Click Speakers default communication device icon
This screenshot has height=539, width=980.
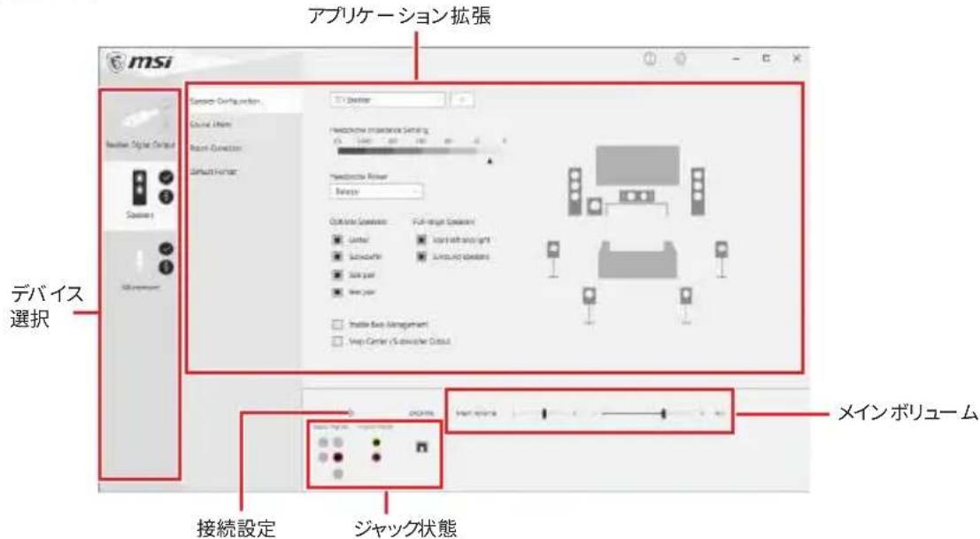[166, 196]
